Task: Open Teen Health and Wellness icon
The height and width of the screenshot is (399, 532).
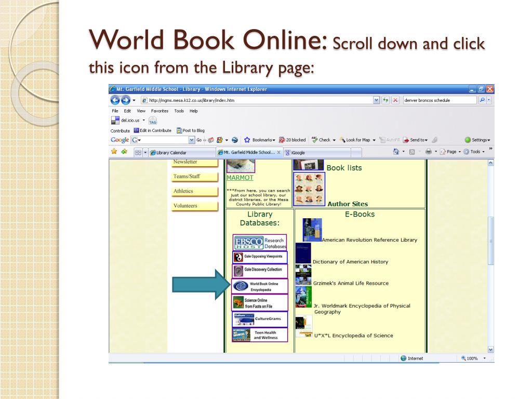Action: (x=260, y=335)
